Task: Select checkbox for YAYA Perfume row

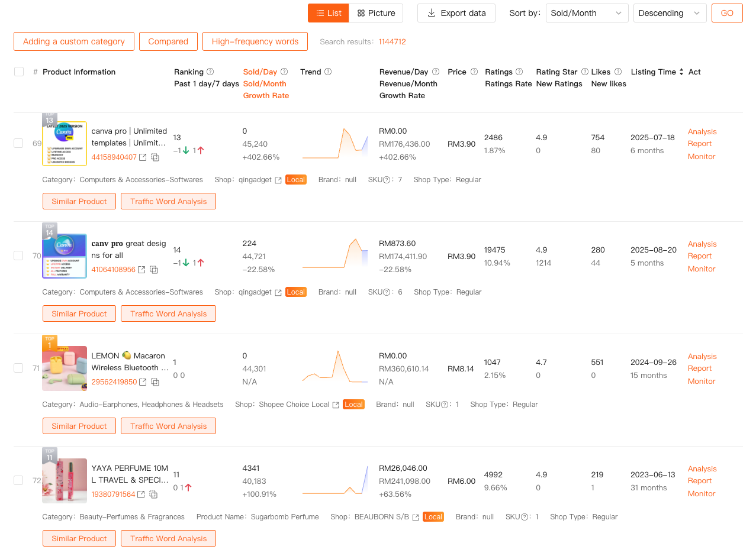Action: coord(19,480)
